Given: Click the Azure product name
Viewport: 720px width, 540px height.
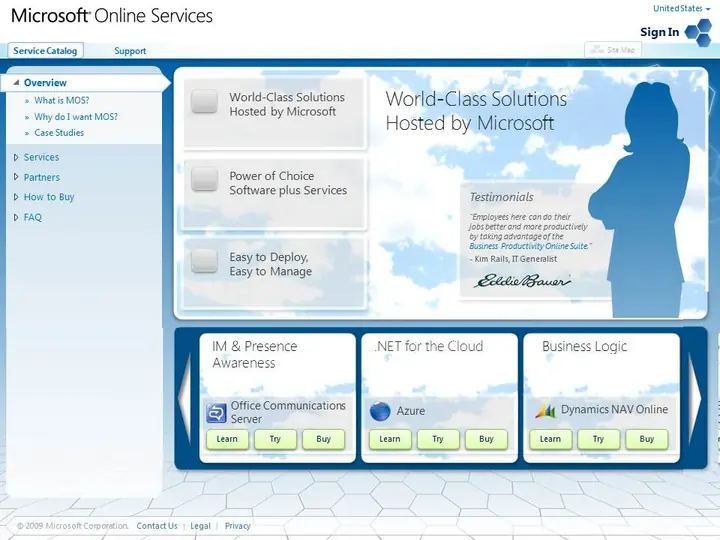Looking at the screenshot, I should [411, 411].
